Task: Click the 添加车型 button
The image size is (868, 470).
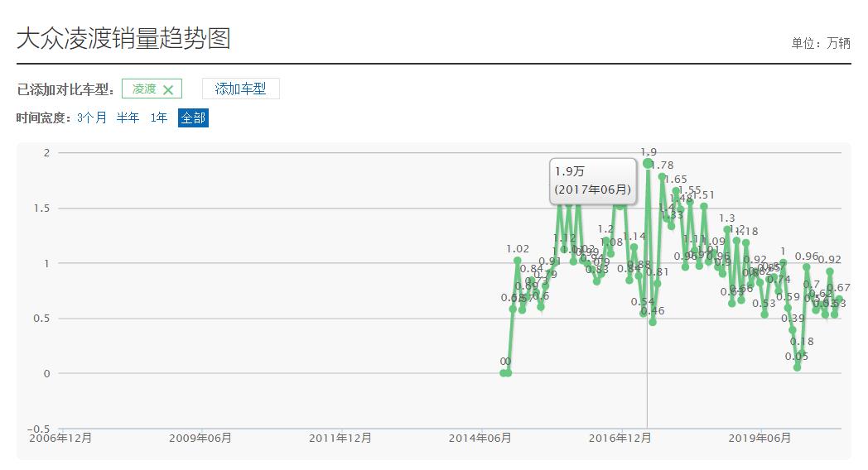Action: [241, 89]
